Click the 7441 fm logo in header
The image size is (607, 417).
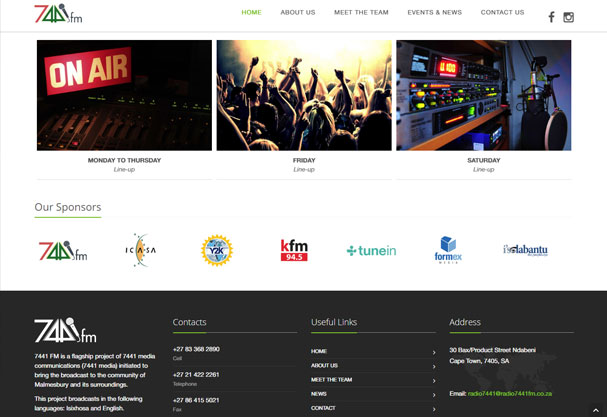pos(58,14)
